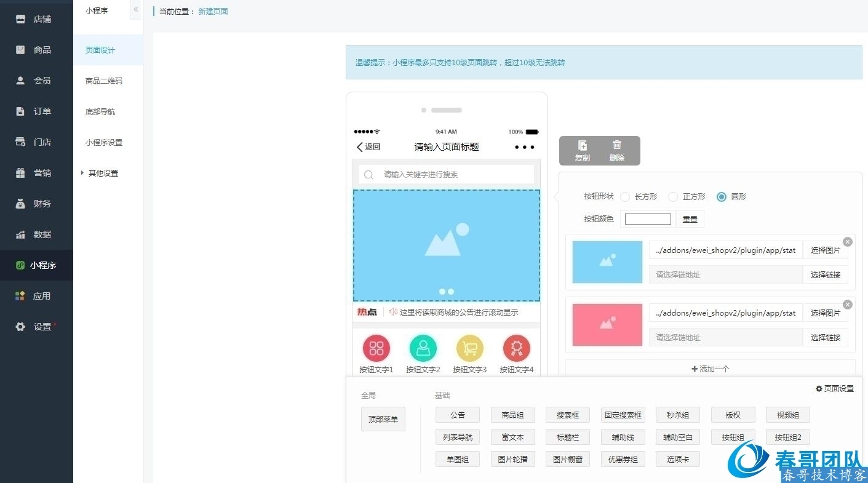Click 选择链接 for the blue image
This screenshot has height=483, width=868.
pos(826,274)
